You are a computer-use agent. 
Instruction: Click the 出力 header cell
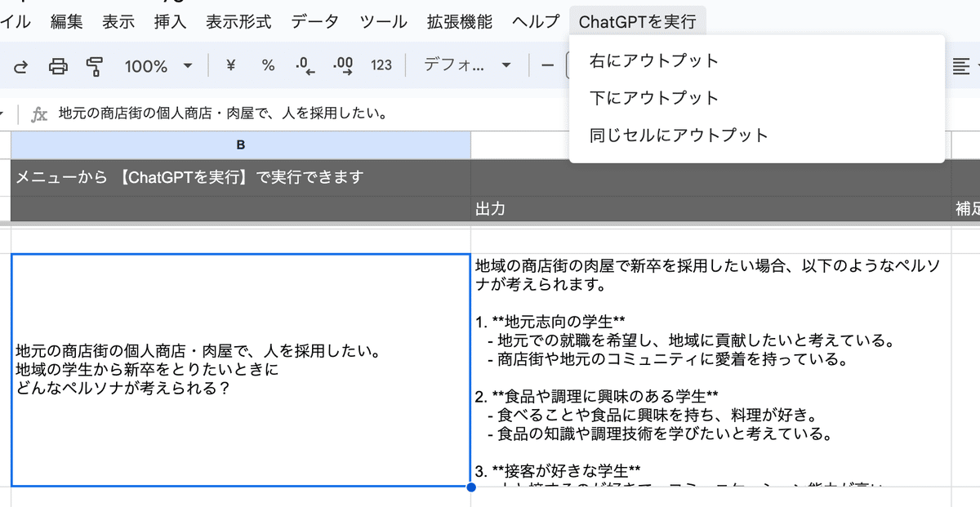[x=711, y=210]
